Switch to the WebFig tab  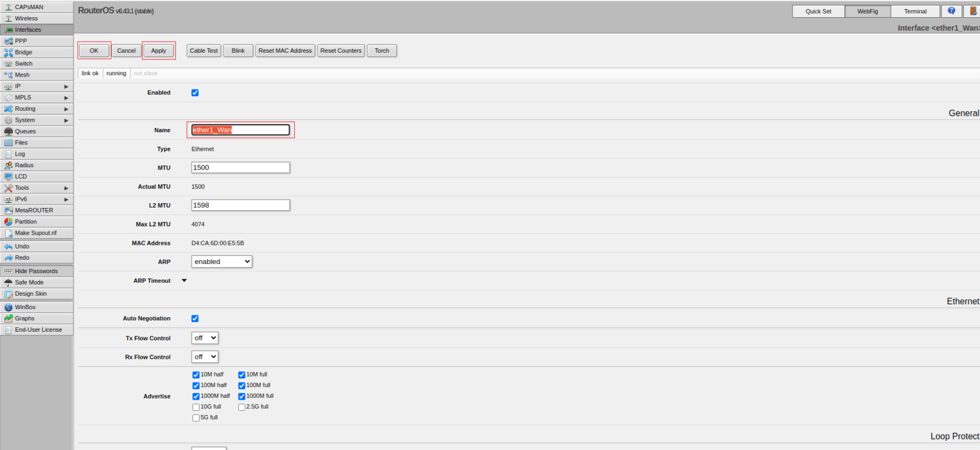click(x=867, y=12)
